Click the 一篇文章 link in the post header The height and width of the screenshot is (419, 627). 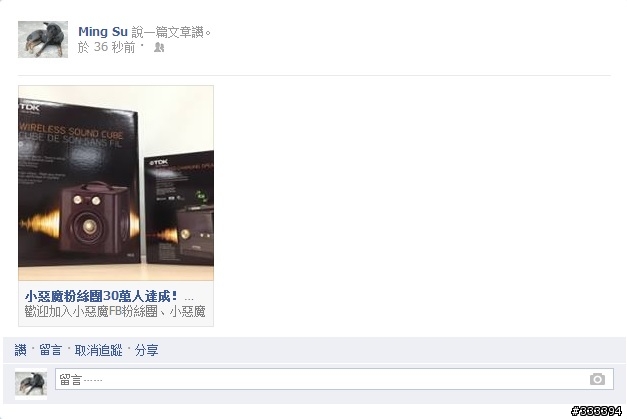(x=168, y=32)
